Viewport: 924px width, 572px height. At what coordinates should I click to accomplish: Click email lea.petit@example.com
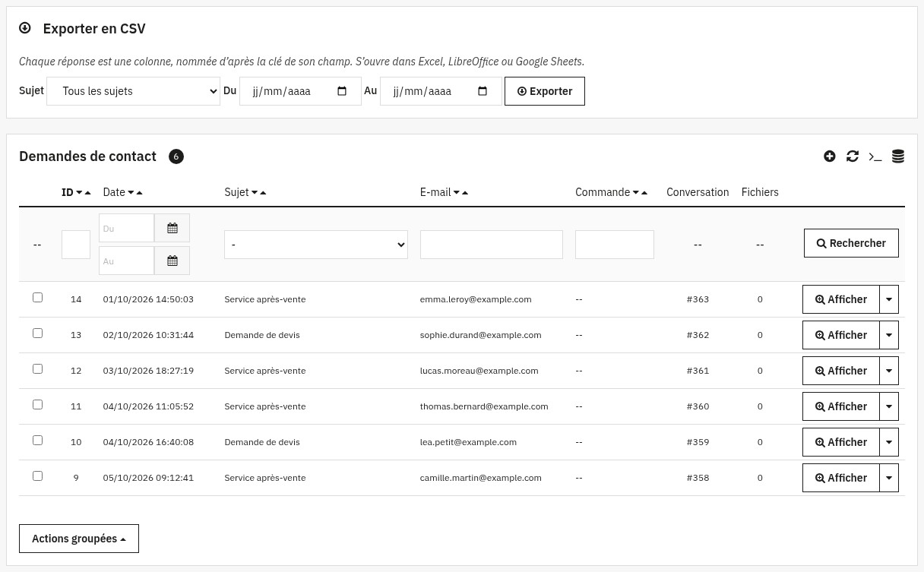point(468,442)
